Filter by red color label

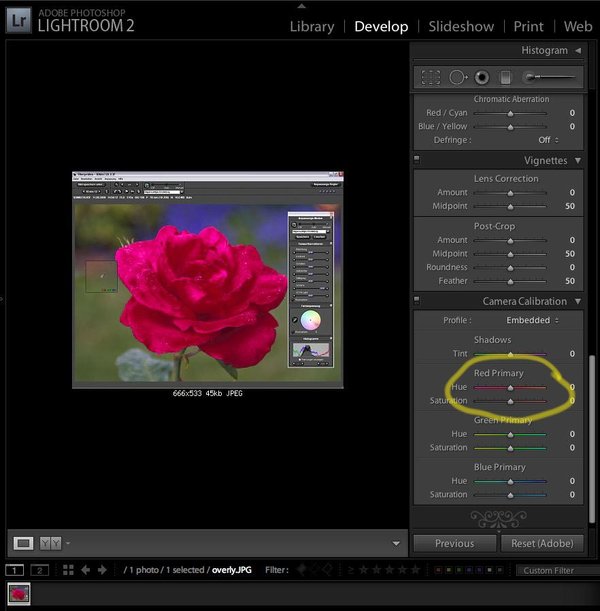(438, 570)
